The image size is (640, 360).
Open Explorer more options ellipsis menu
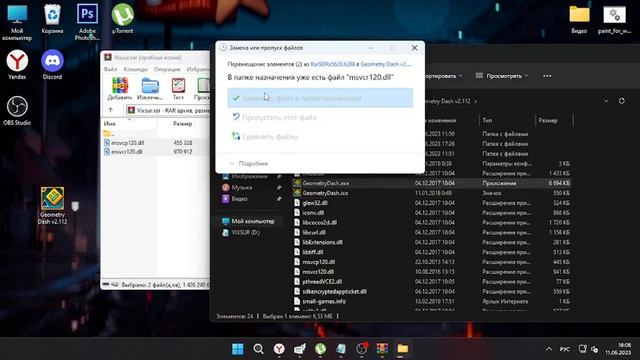coord(547,76)
